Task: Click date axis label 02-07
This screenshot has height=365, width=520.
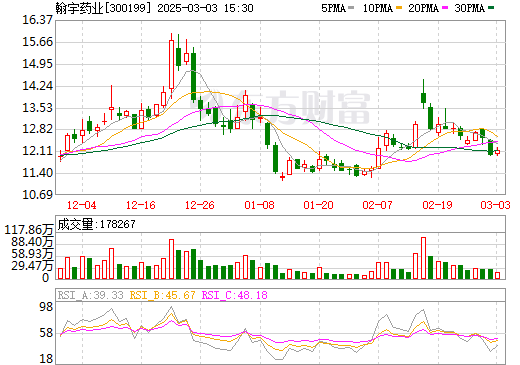Action: pyautogui.click(x=378, y=205)
